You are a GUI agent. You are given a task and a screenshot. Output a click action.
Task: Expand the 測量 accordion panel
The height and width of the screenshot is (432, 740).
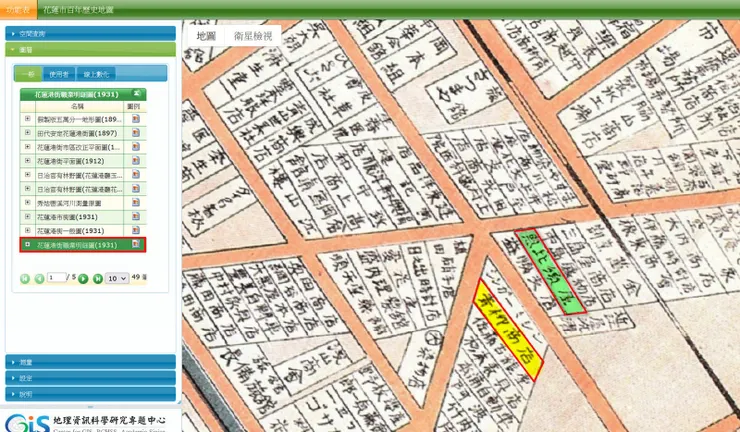click(90, 362)
